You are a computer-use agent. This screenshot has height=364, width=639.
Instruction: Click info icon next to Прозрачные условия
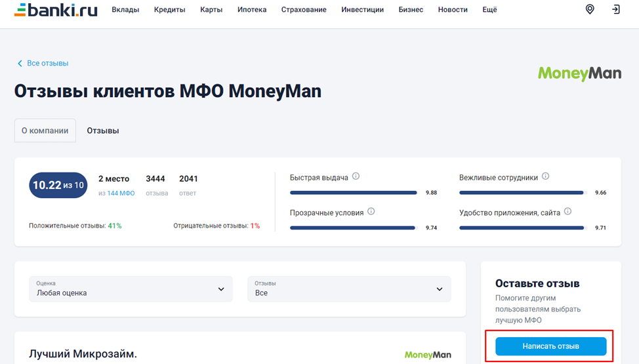tap(371, 211)
